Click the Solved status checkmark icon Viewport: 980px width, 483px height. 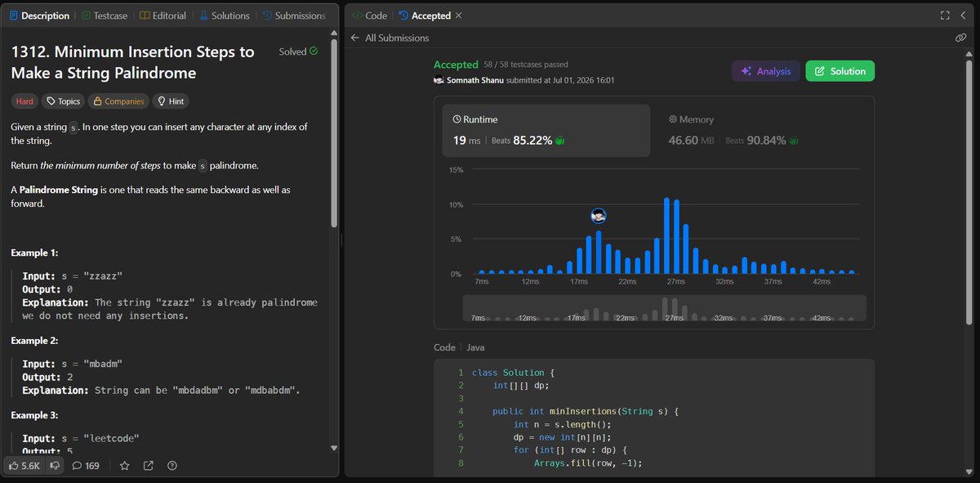point(314,51)
